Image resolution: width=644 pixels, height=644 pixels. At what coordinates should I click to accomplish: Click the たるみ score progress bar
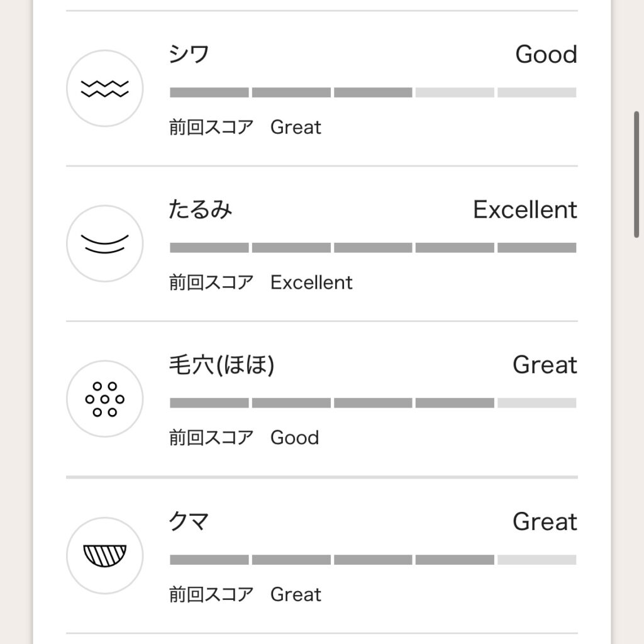pos(372,248)
